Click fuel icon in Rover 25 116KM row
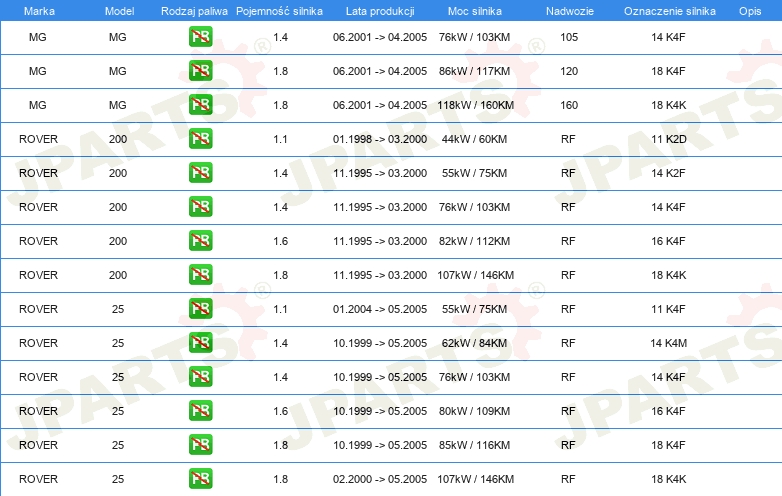The image size is (782, 496). (x=200, y=445)
